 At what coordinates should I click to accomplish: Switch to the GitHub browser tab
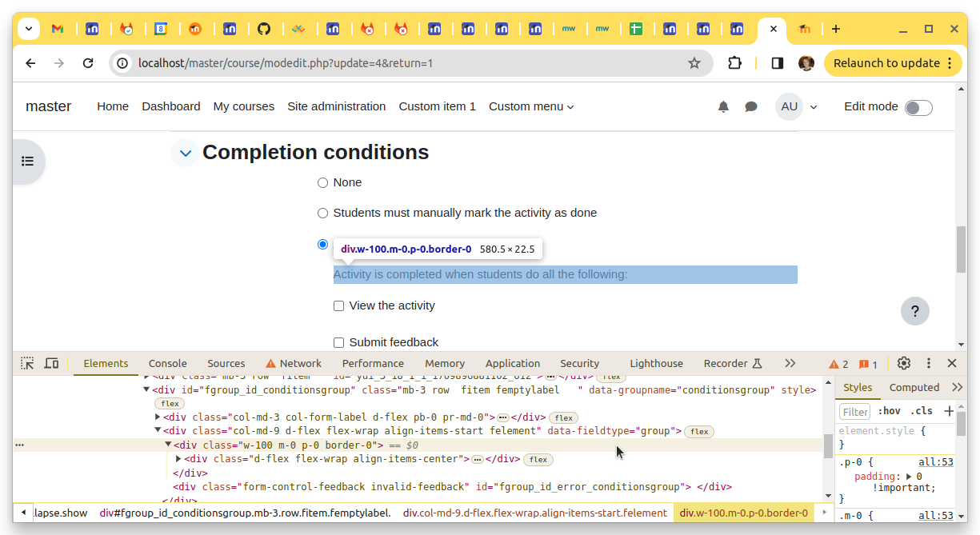point(264,29)
